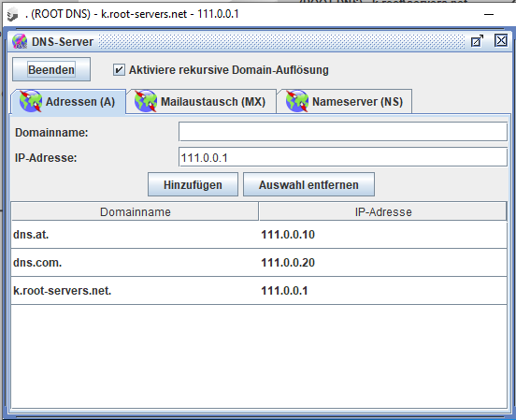
Task: Click the server icon in window title bar
Action: coord(12,14)
